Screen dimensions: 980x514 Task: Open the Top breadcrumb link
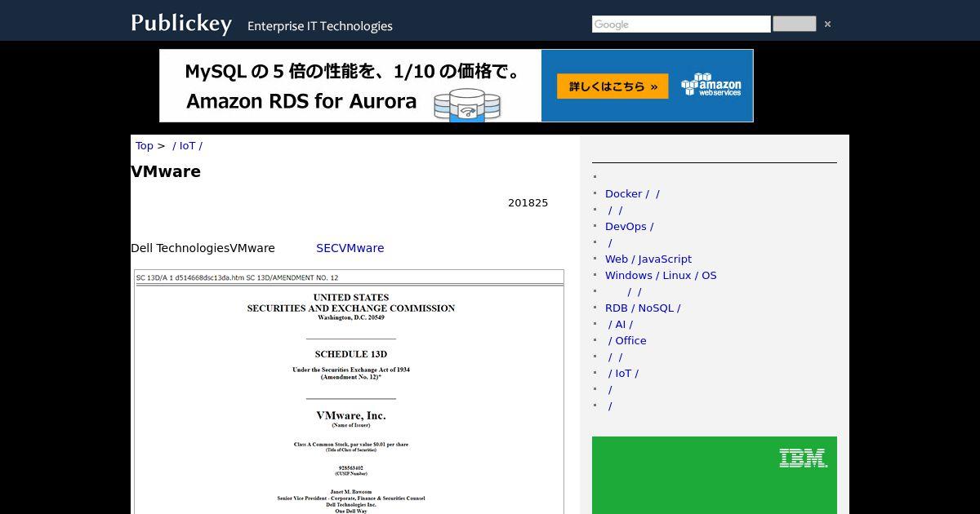[x=145, y=146]
